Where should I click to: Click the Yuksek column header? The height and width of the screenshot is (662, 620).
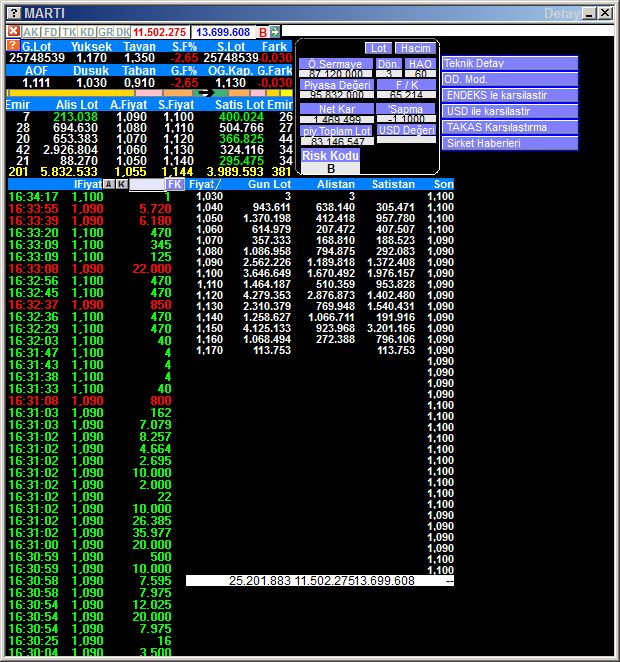coord(91,46)
